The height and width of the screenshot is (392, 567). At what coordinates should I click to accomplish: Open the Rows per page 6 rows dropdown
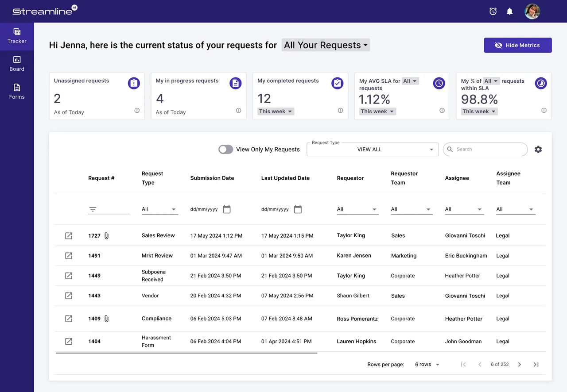(427, 365)
